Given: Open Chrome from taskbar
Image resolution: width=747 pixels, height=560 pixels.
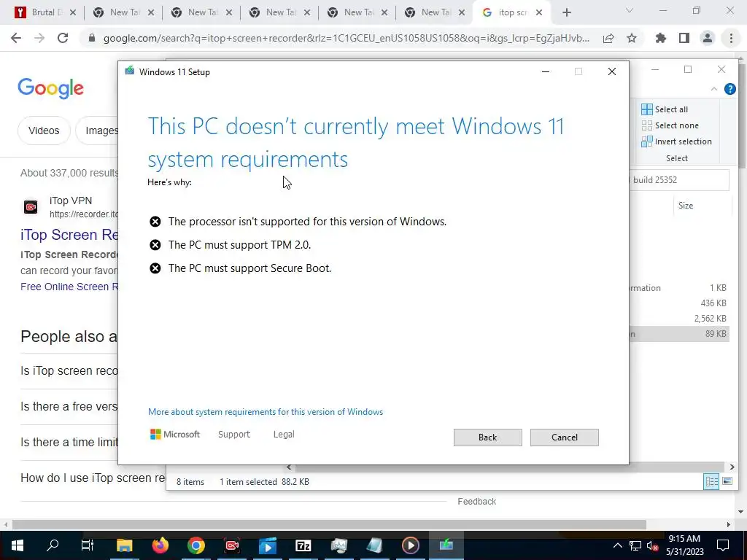Looking at the screenshot, I should coord(196,545).
